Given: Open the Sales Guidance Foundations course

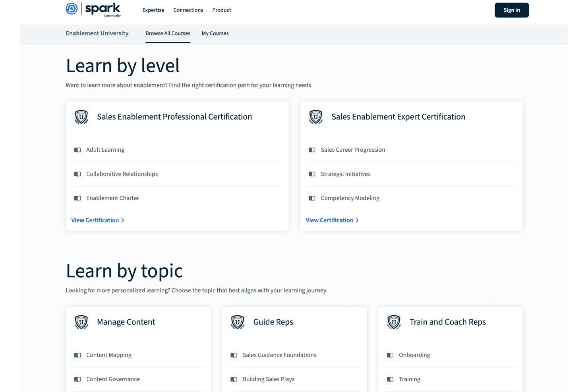Looking at the screenshot, I should pyautogui.click(x=280, y=355).
